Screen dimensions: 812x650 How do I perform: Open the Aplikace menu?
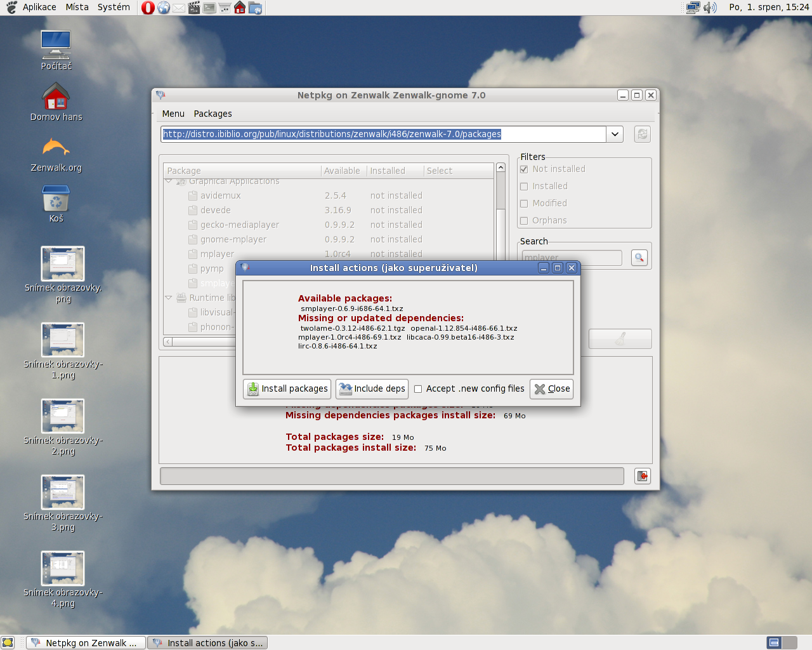click(39, 7)
